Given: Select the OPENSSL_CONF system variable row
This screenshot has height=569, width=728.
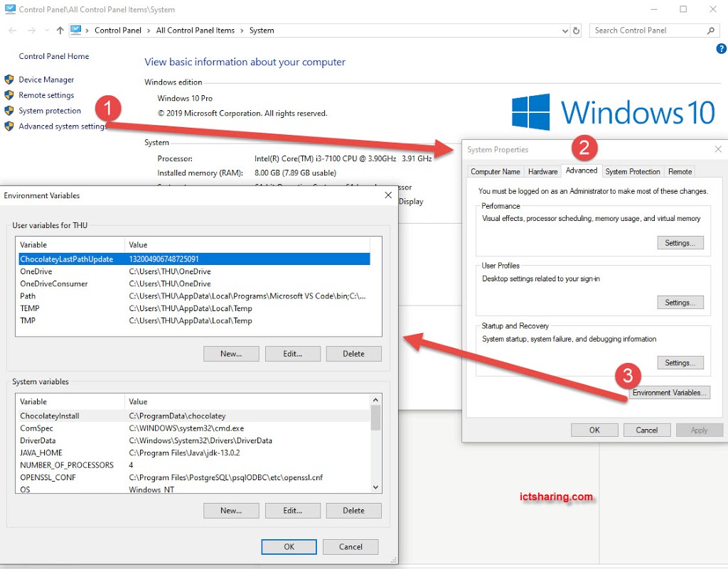Looking at the screenshot, I should pos(194,477).
